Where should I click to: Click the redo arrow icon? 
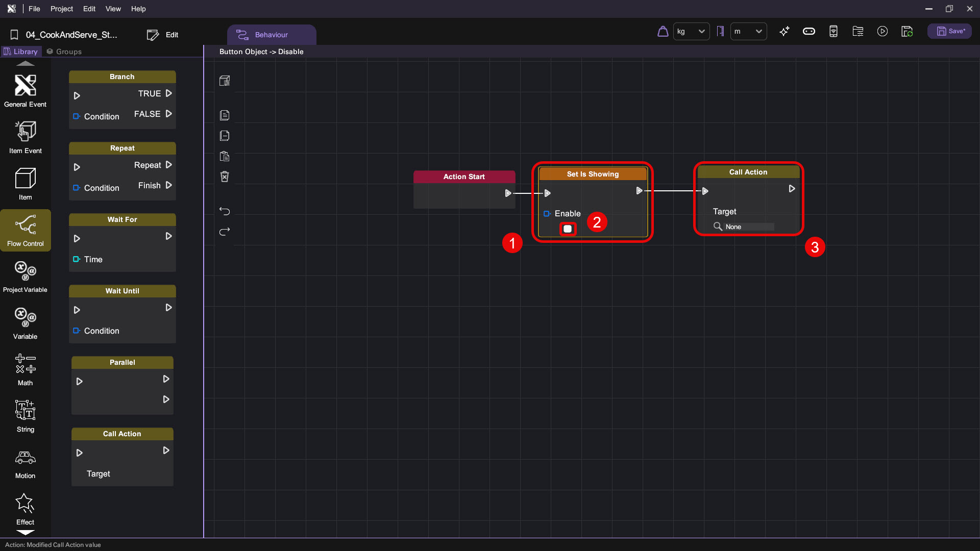225,232
